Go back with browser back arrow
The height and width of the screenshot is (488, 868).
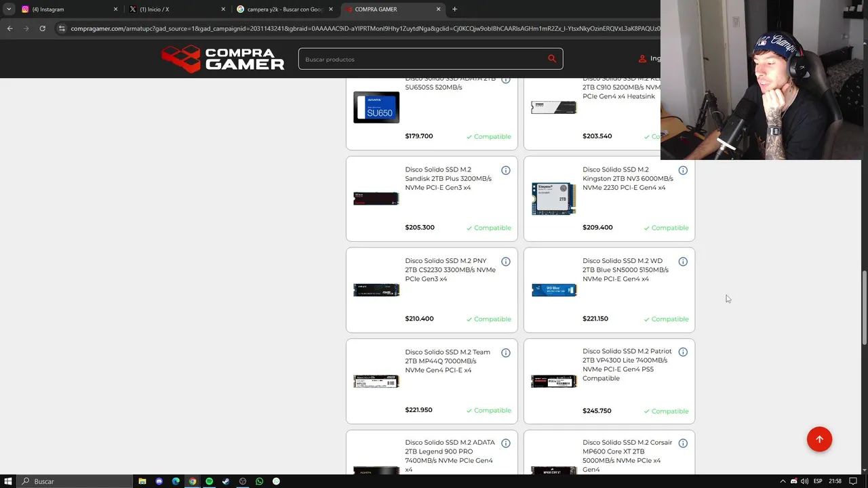[9, 28]
